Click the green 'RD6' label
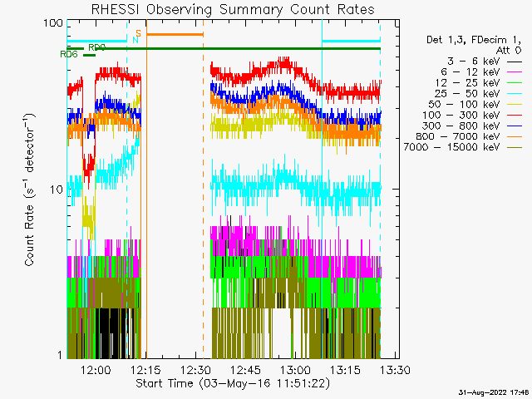 click(69, 54)
